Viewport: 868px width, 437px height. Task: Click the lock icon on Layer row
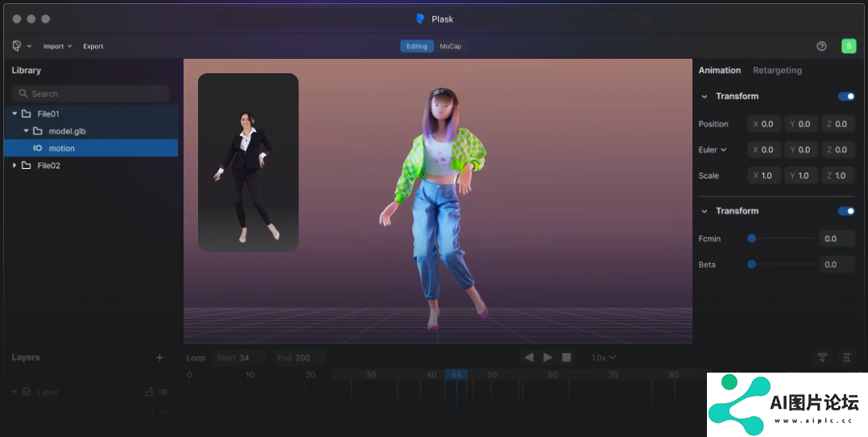pos(149,392)
